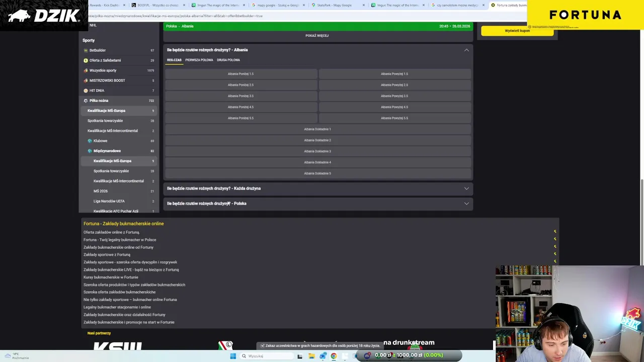
Task: Expand the Każda drużyna corner kicks section
Action: [x=466, y=189]
